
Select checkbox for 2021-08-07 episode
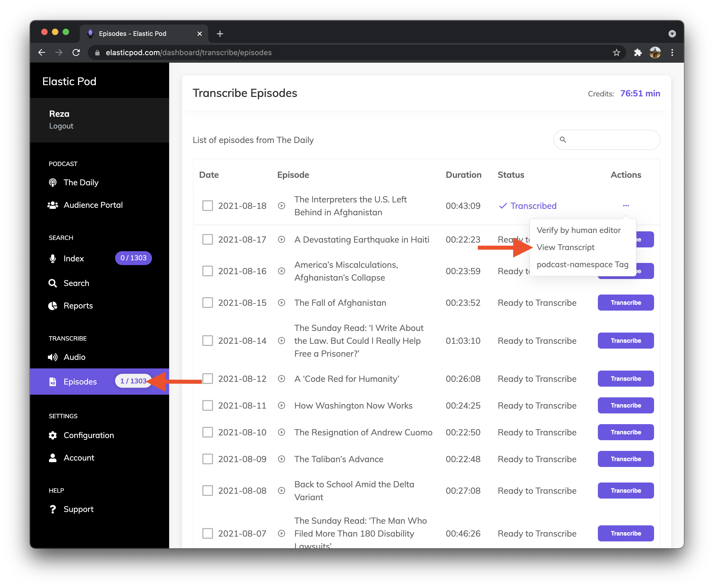click(207, 533)
